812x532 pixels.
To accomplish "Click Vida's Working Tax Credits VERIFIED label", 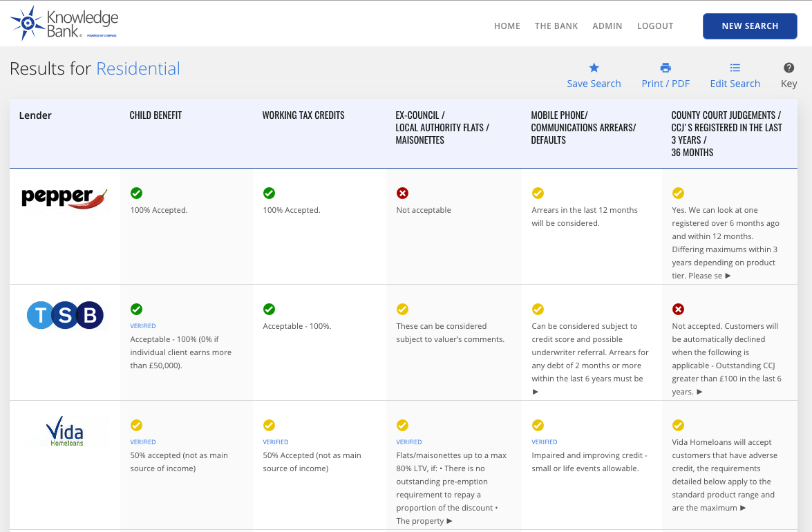I will coord(276,442).
